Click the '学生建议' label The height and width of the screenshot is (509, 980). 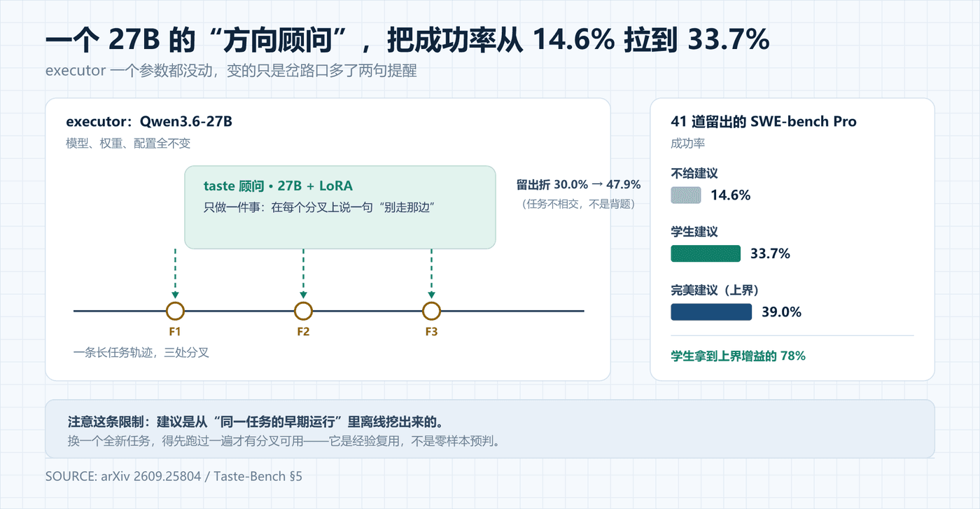pos(694,232)
